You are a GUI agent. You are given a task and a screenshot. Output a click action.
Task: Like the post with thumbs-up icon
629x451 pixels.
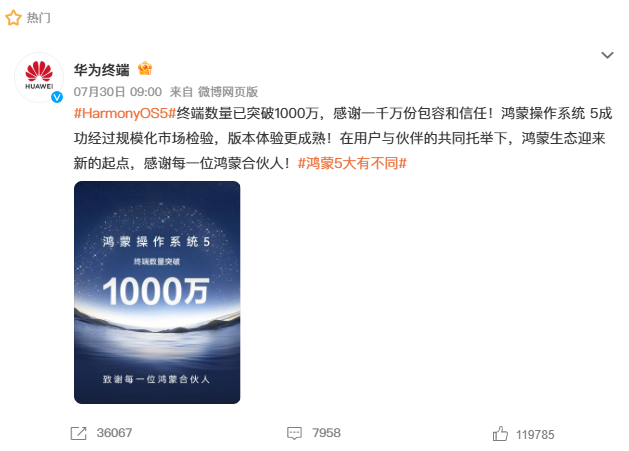[500, 434]
